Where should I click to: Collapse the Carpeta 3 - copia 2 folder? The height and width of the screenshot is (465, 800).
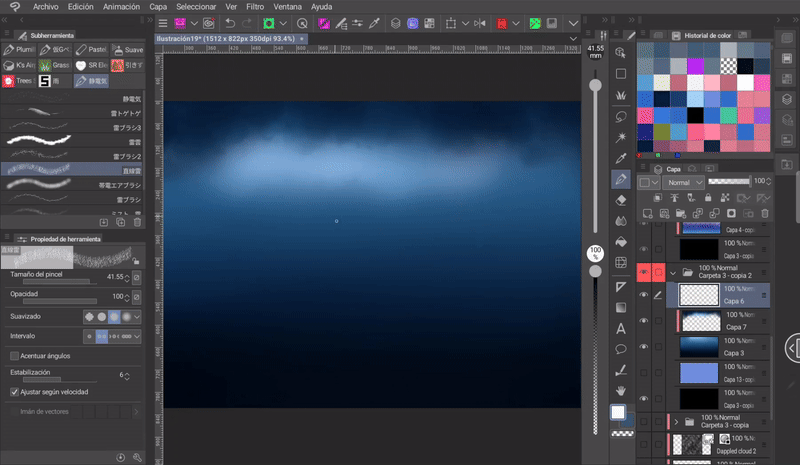[x=673, y=273]
